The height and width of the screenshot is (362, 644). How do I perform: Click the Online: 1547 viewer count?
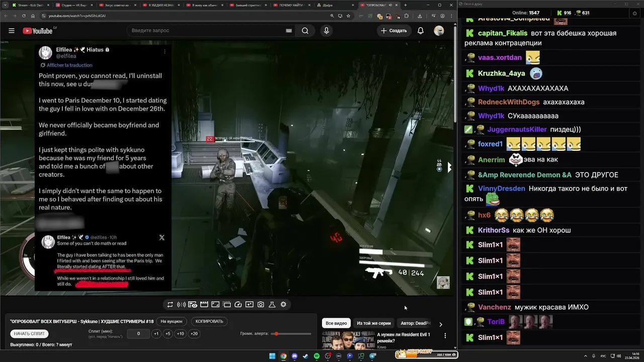coord(525,13)
